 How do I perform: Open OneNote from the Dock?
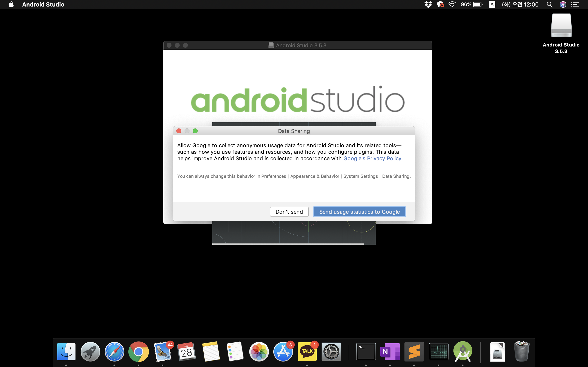click(x=390, y=352)
